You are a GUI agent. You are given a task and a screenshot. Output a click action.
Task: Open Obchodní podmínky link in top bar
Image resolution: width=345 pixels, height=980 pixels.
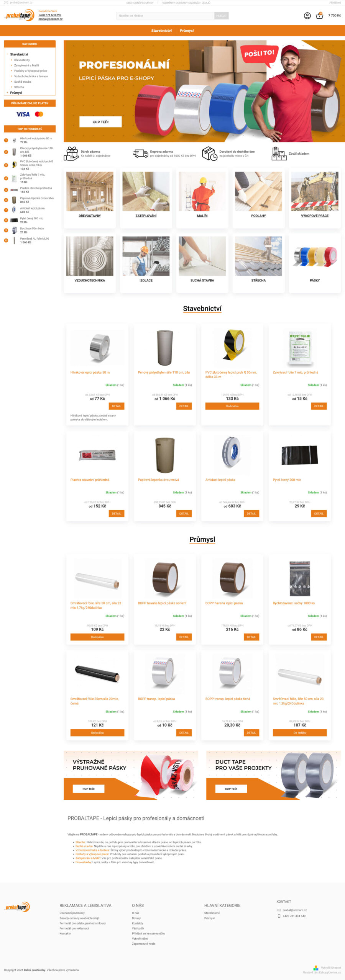(140, 3)
